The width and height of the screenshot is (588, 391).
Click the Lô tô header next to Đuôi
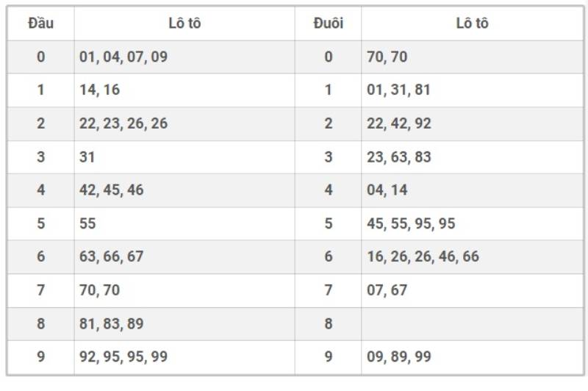coord(472,23)
